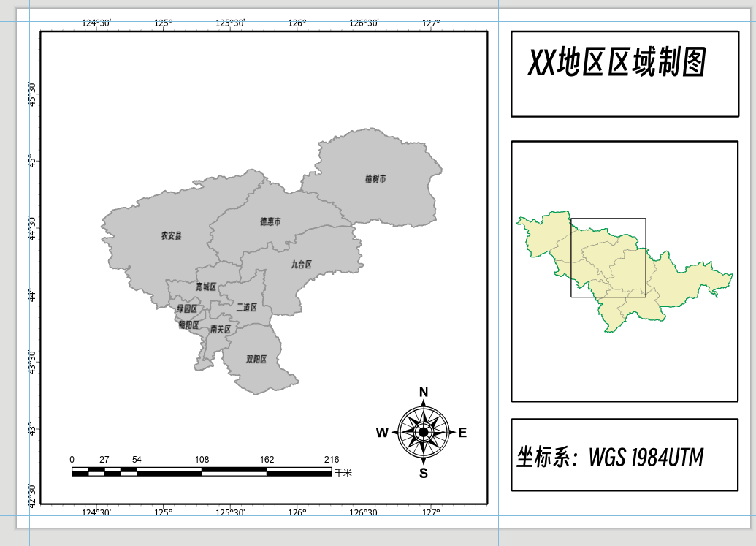This screenshot has width=756, height=546.
Task: Click the map title XX地区区域制图
Action: click(617, 62)
